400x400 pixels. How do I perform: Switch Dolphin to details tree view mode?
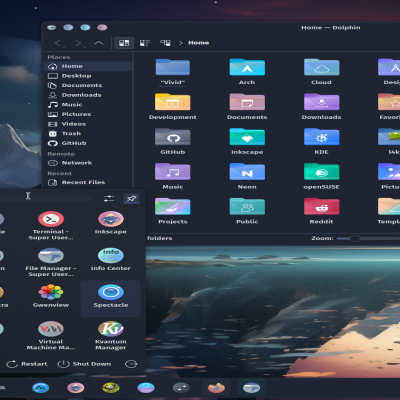[x=165, y=43]
